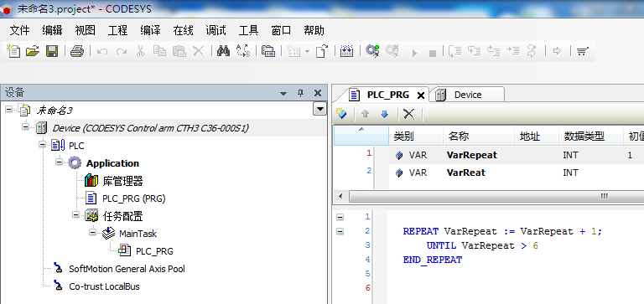
Task: Click the Step Into debug icon
Action: [475, 51]
